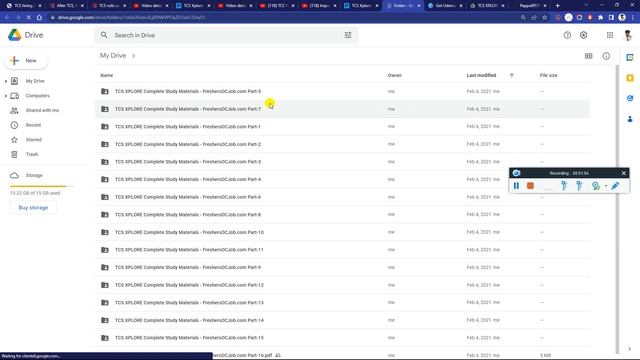Screen dimensions: 640x360
Task: Sort by the Name column header
Action: point(107,75)
